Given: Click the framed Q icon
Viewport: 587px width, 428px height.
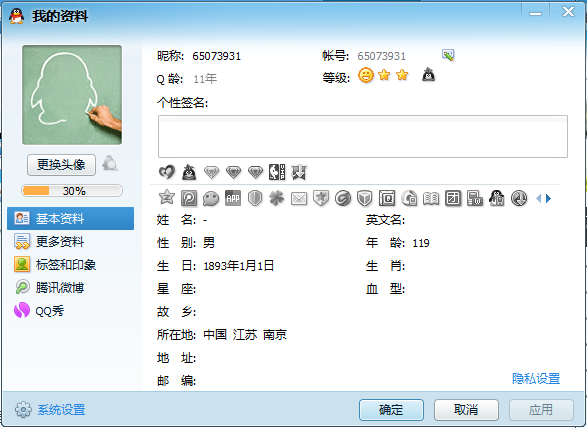Looking at the screenshot, I should tap(387, 198).
